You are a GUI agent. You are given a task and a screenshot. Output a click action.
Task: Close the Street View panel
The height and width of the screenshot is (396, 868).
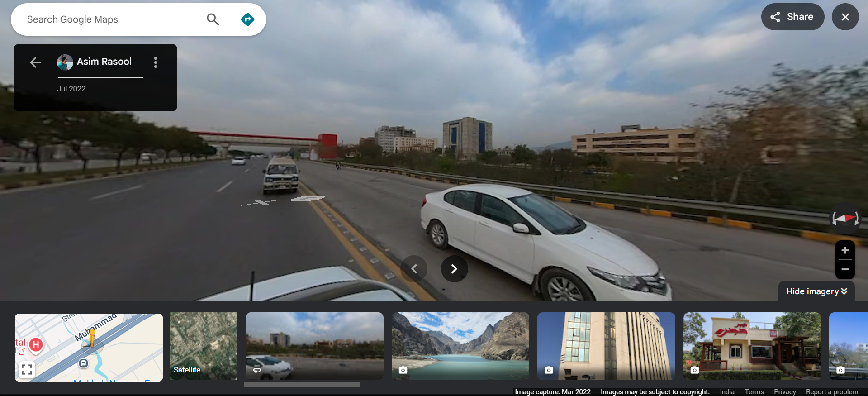845,17
